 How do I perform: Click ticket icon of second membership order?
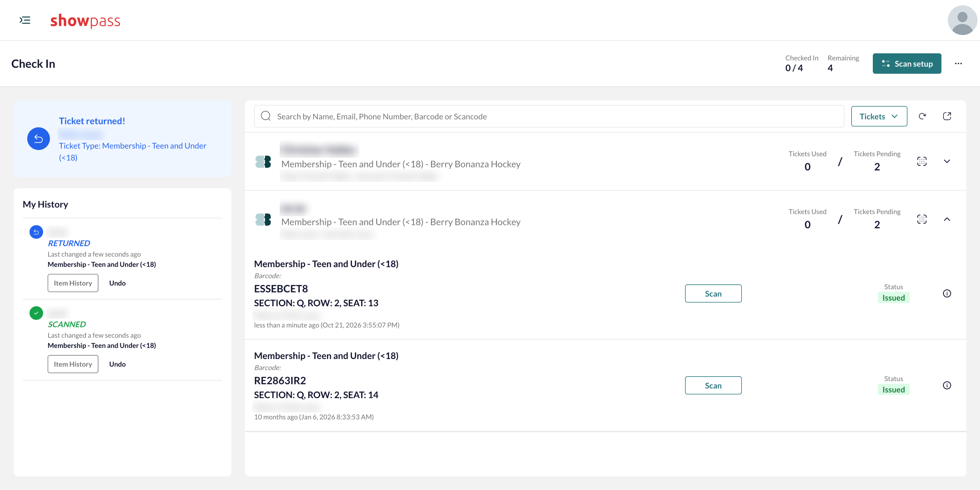click(263, 219)
